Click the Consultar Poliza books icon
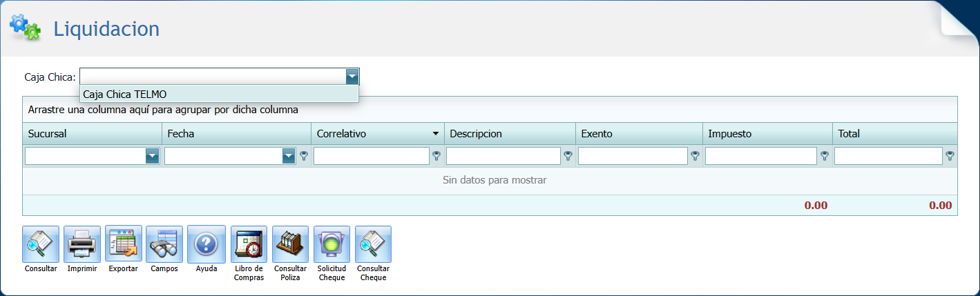The height and width of the screenshot is (296, 980). click(290, 244)
